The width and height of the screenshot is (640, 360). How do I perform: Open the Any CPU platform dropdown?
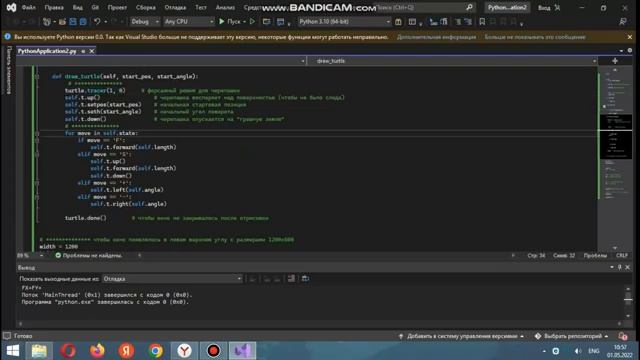(189, 22)
